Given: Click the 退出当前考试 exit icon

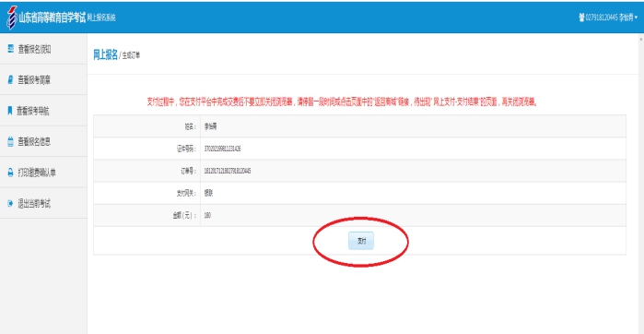Looking at the screenshot, I should [x=11, y=204].
